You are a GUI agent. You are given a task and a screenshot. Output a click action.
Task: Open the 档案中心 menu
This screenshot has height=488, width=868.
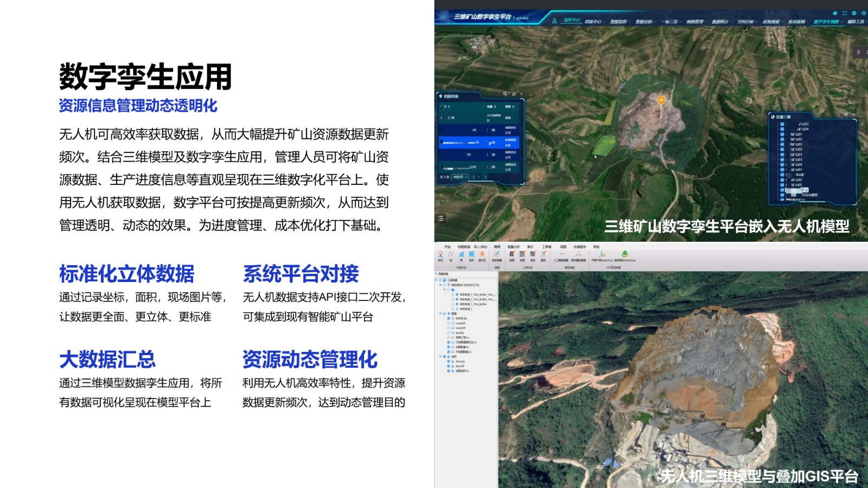tap(593, 22)
